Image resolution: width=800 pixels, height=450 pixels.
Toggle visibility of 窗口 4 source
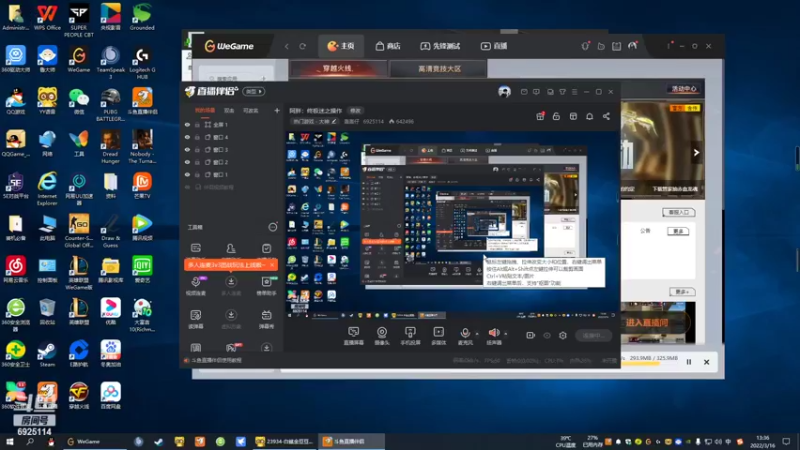click(187, 137)
